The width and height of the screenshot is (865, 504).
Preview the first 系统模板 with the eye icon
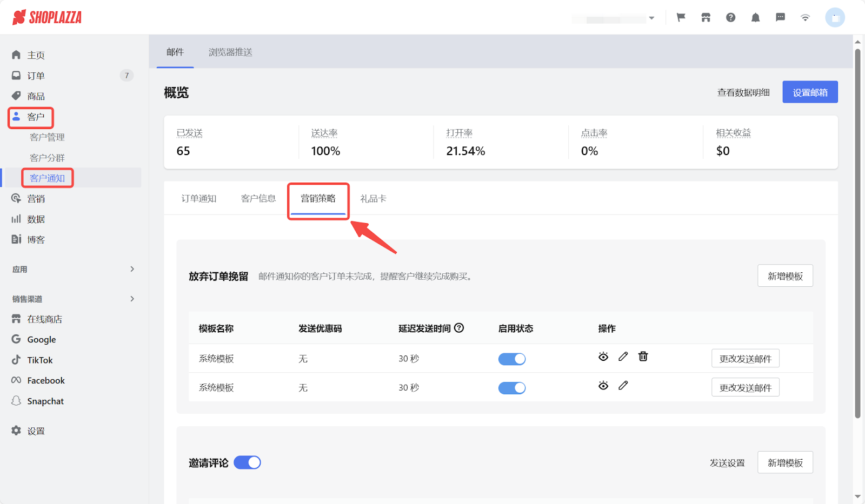[603, 357]
